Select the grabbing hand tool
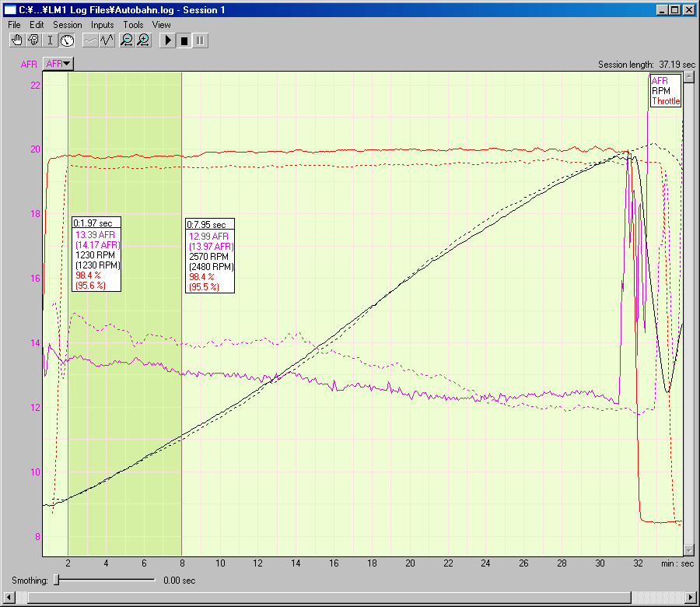 (33, 40)
